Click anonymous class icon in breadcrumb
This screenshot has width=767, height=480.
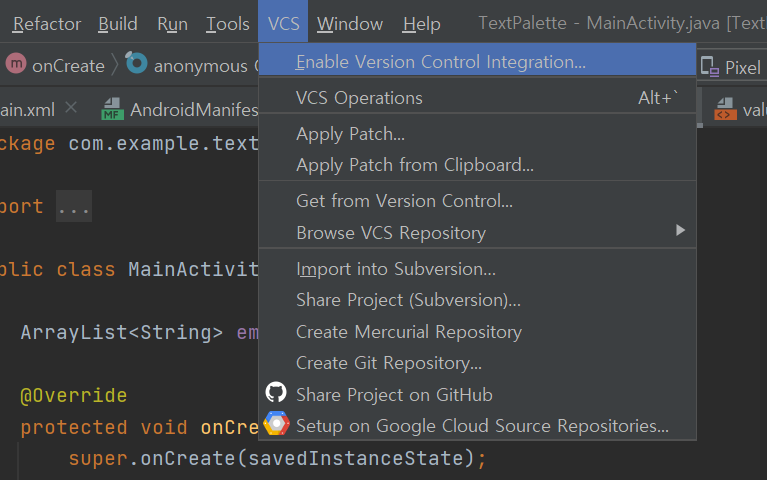pyautogui.click(x=136, y=63)
